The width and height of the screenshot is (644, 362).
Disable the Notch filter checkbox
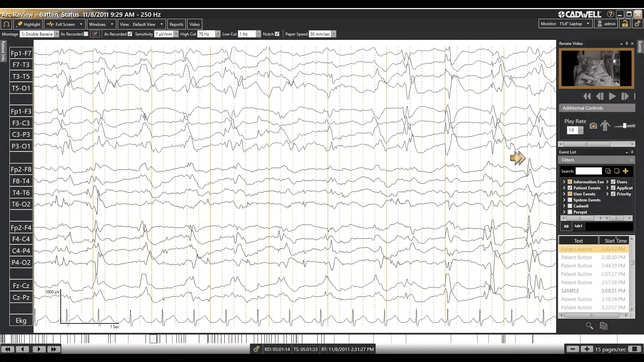tap(277, 34)
